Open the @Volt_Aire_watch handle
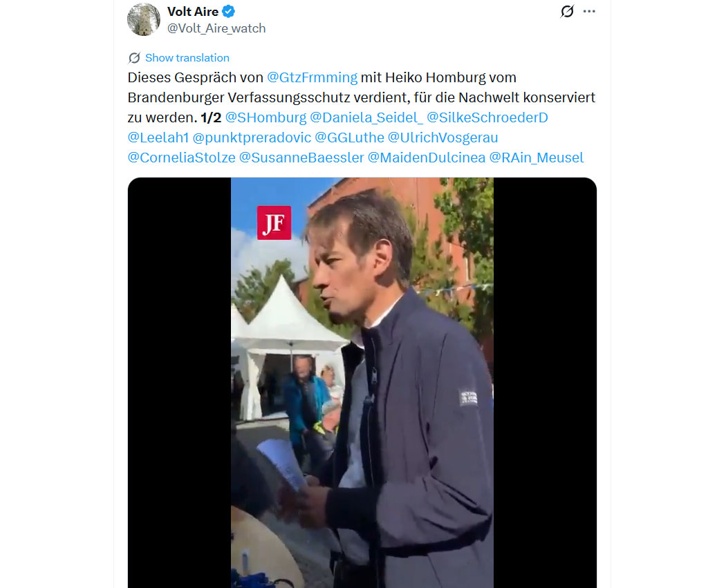 [x=216, y=28]
